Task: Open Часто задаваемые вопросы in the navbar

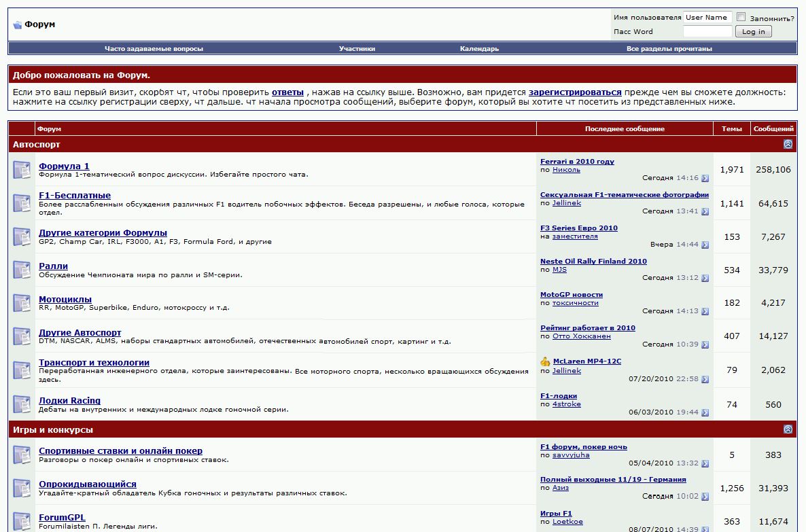Action: click(x=154, y=49)
